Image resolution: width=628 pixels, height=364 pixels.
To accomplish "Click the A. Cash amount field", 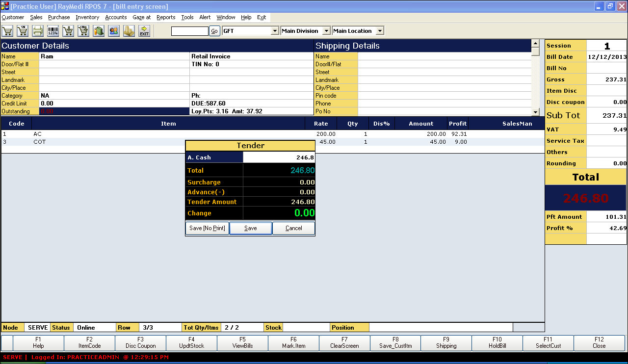I will coord(279,157).
